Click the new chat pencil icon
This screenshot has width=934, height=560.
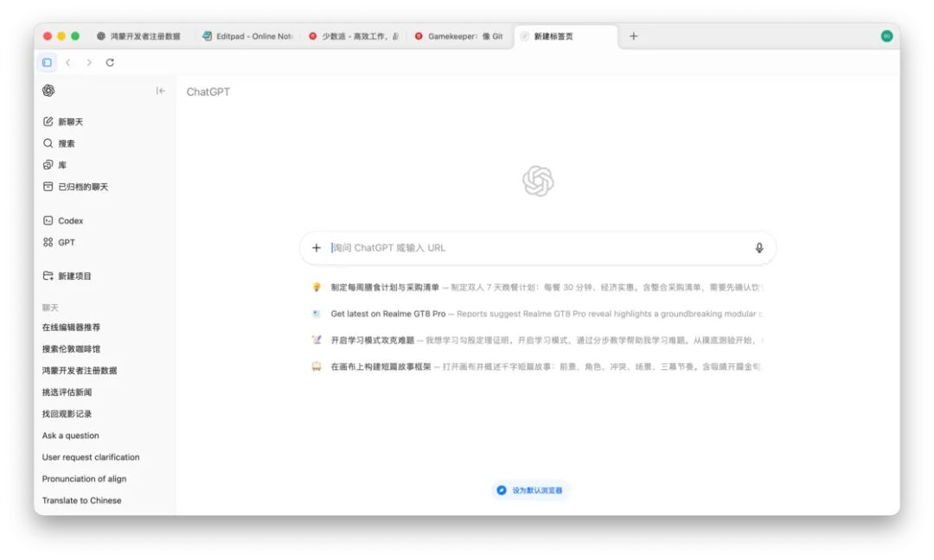(x=48, y=121)
